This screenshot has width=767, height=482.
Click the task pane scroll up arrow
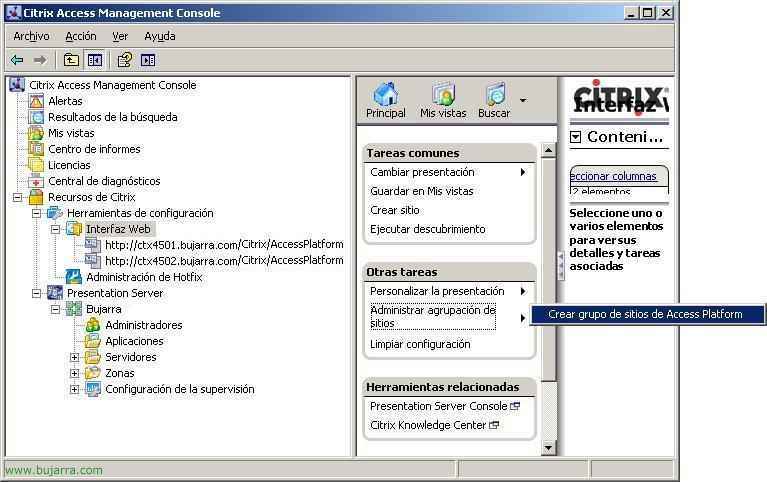(x=548, y=150)
